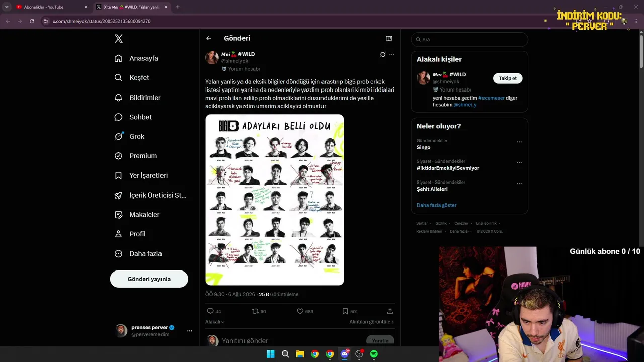Open Mei's profile avatar on the post
The width and height of the screenshot is (644, 362).
(x=212, y=57)
